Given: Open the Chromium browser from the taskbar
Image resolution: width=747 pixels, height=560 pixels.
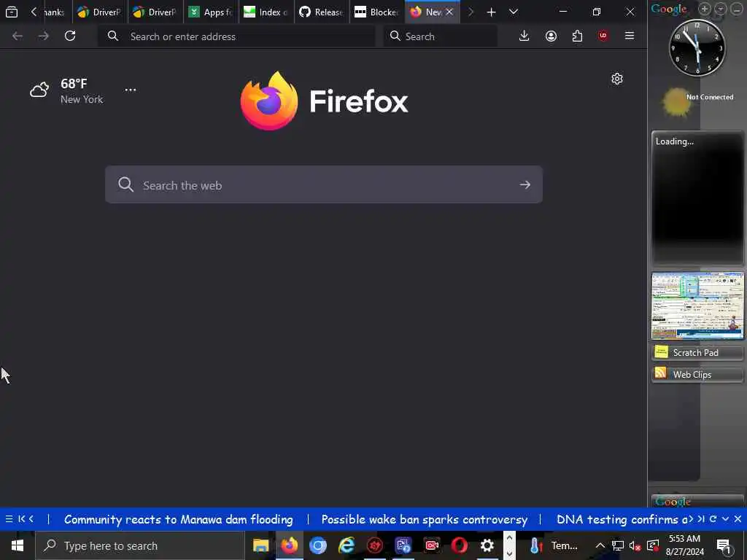Looking at the screenshot, I should click(x=318, y=545).
